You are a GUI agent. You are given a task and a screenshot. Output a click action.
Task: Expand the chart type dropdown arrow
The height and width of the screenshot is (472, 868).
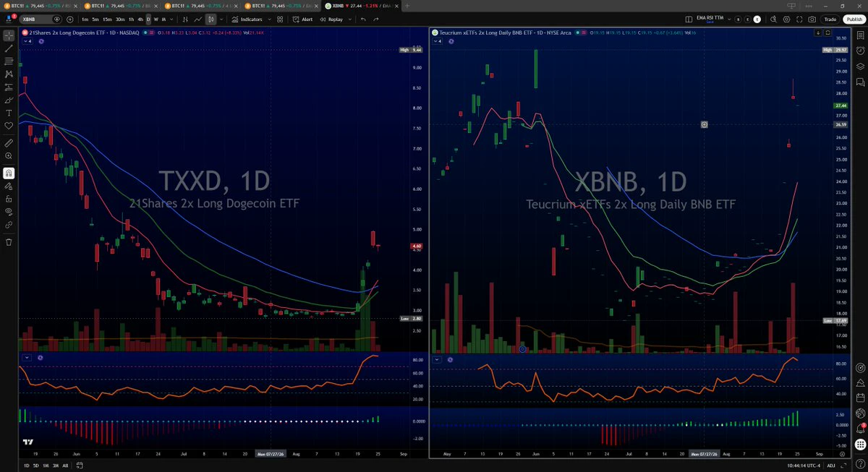(221, 20)
